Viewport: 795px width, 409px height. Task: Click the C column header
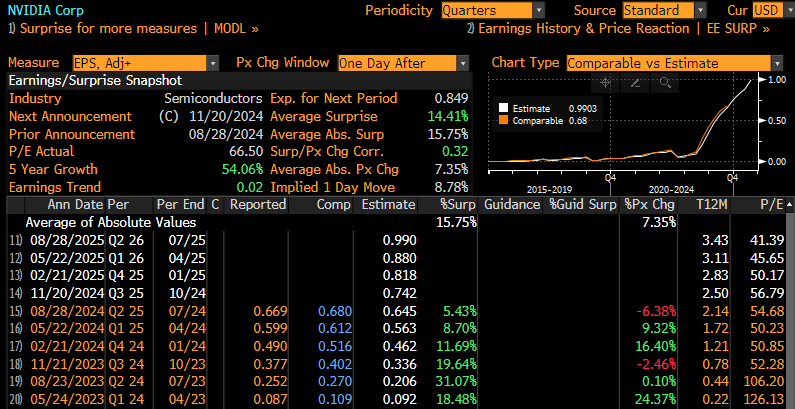[x=215, y=205]
